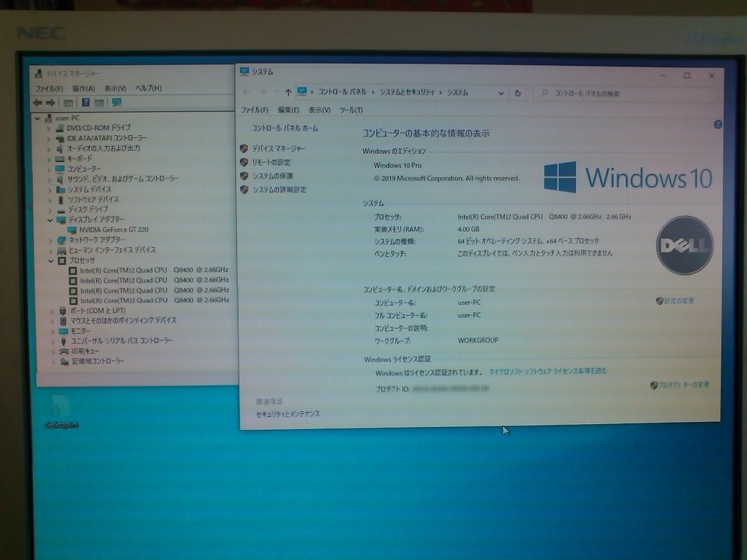Viewport: 747px width, 560px height.
Task: Toggle the console tree icon in Device Manager toolbar
Action: 68,103
